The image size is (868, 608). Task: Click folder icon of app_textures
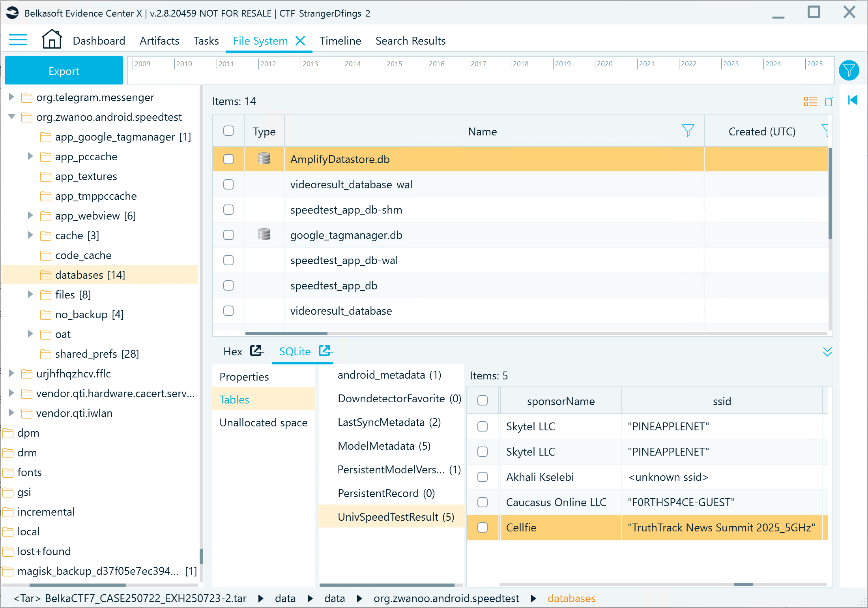(x=46, y=176)
